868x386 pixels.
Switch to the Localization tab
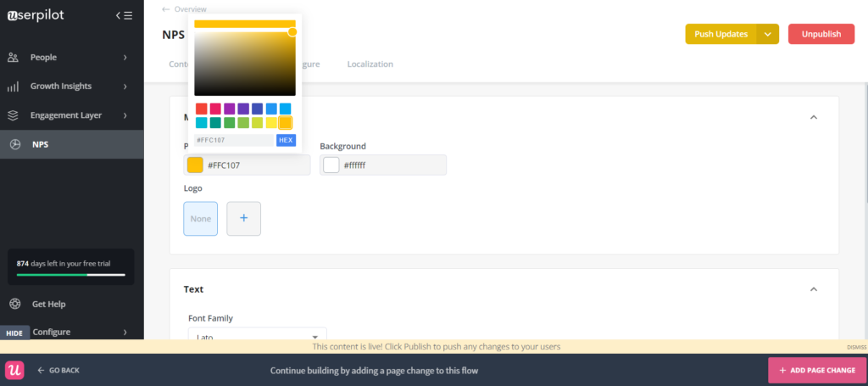point(370,64)
